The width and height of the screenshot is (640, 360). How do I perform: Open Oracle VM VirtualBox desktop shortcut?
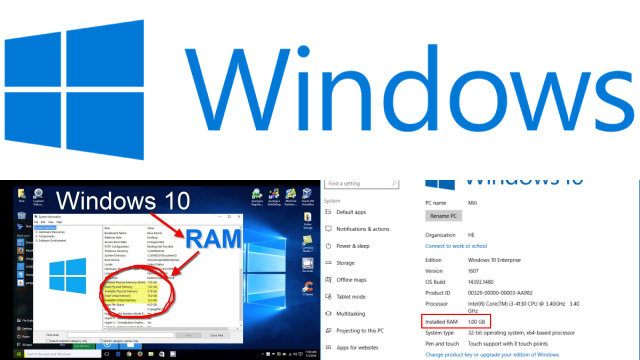pos(307,196)
